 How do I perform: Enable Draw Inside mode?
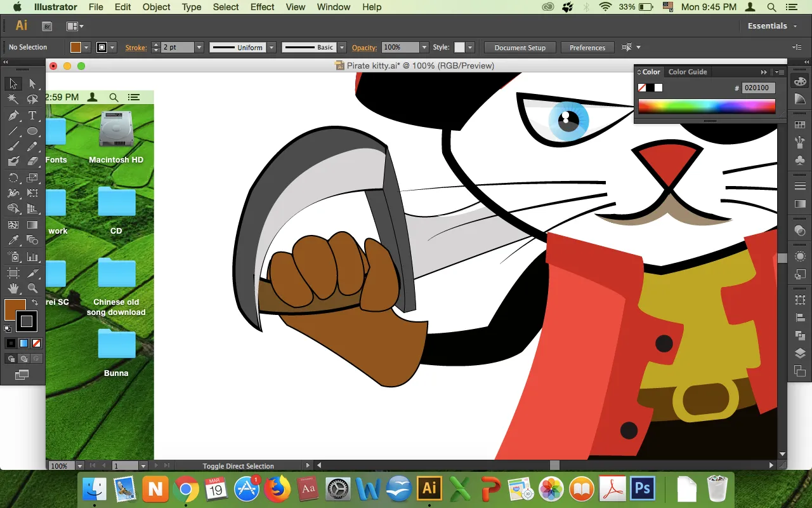click(x=36, y=359)
